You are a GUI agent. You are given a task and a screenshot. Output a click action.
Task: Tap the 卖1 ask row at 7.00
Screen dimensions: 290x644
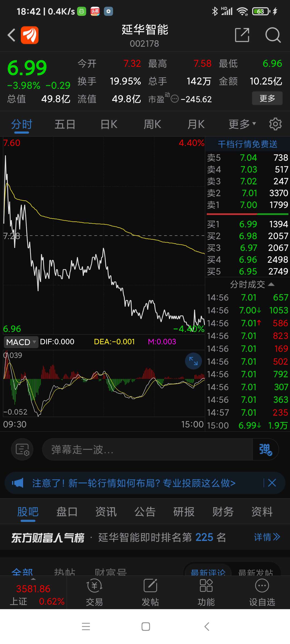(x=248, y=205)
